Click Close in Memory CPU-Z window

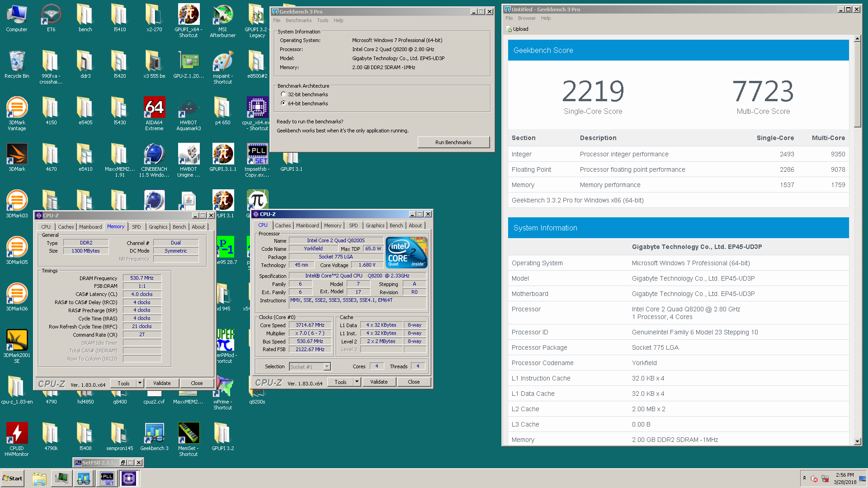pyautogui.click(x=197, y=383)
